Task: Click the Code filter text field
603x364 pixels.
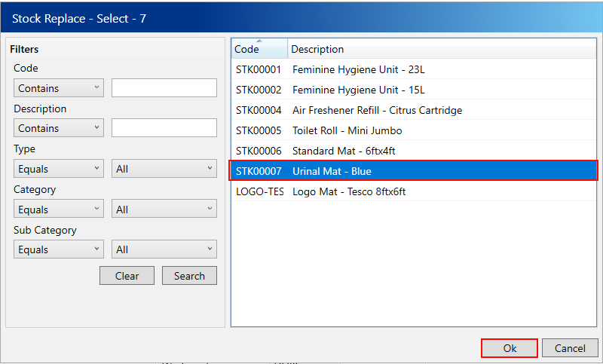Action: (164, 88)
